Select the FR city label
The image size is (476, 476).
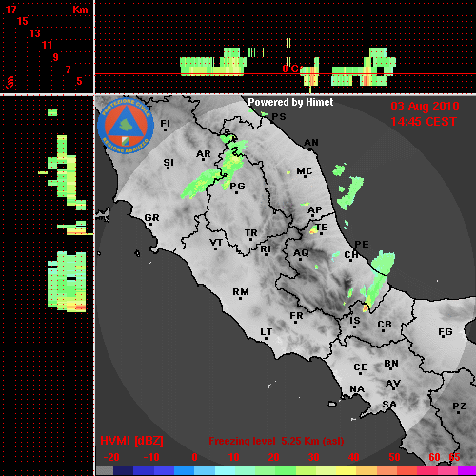(296, 316)
